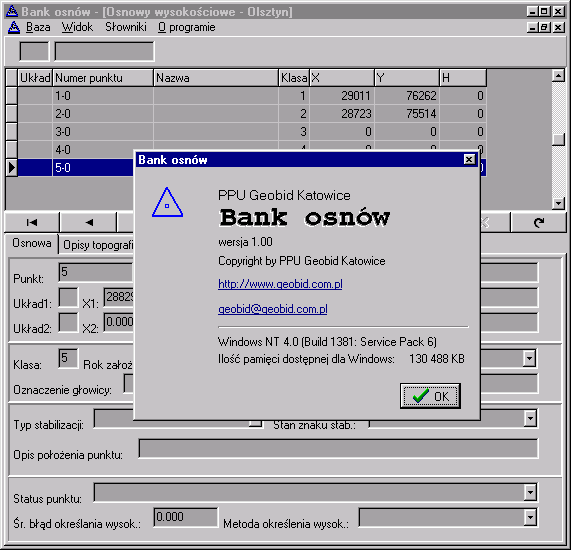The image size is (571, 550).
Task: Click Y value 75514 cell
Action: (x=407, y=114)
